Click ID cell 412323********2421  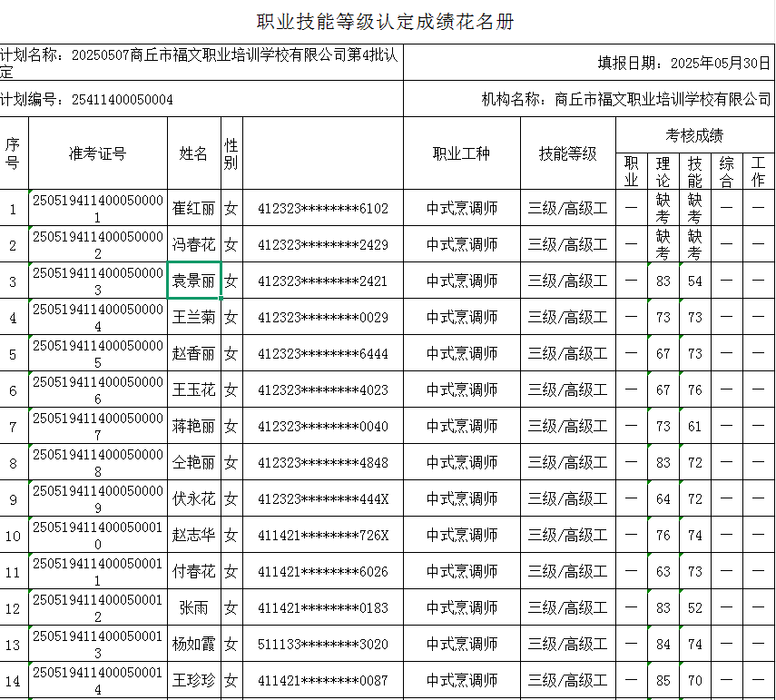[323, 281]
